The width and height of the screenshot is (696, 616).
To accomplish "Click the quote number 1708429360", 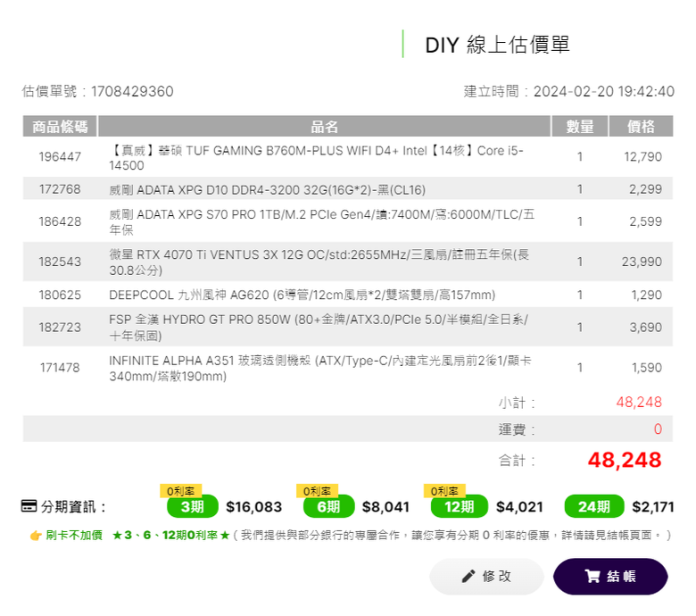I will tap(132, 91).
